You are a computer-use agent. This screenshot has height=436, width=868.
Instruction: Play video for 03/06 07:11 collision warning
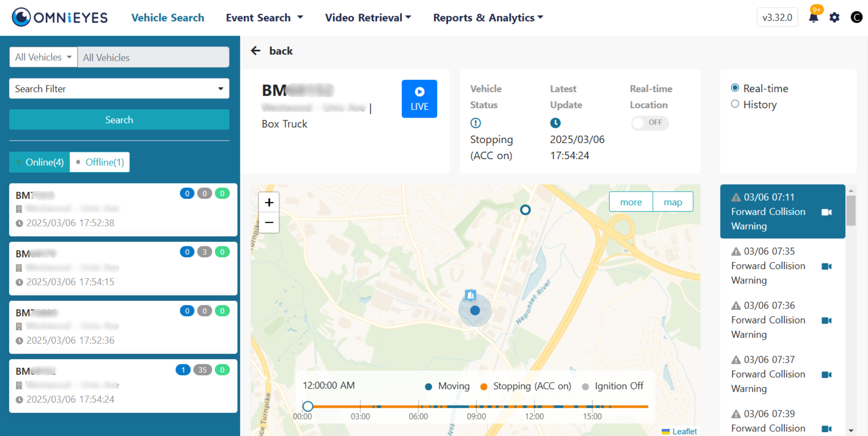pyautogui.click(x=826, y=212)
